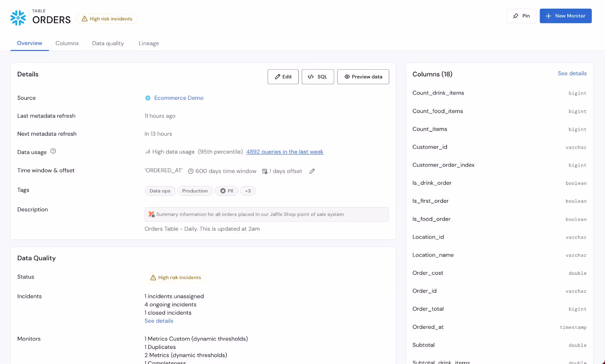Click Data Quality High risk incidents status
This screenshot has width=605, height=364.
pyautogui.click(x=176, y=277)
